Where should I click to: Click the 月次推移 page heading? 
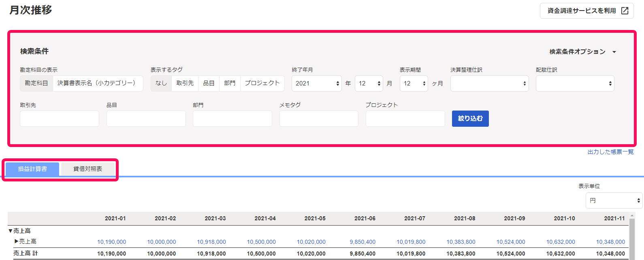click(x=31, y=10)
